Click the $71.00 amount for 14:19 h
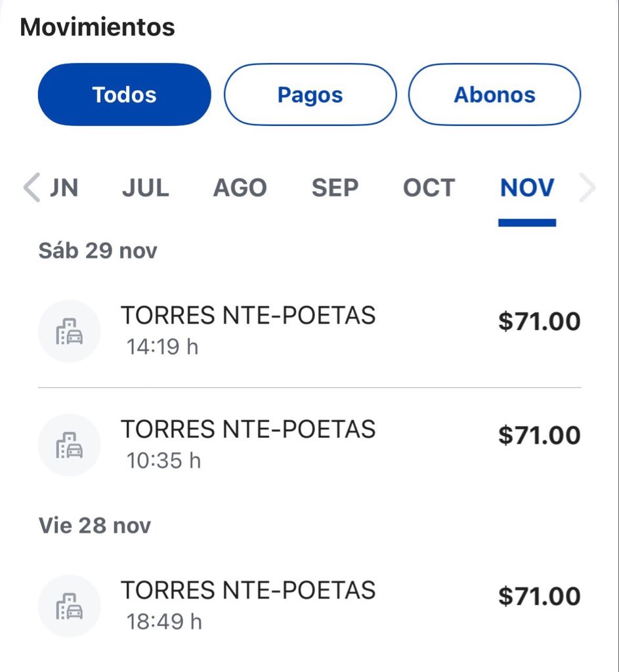This screenshot has height=672, width=619. click(539, 322)
